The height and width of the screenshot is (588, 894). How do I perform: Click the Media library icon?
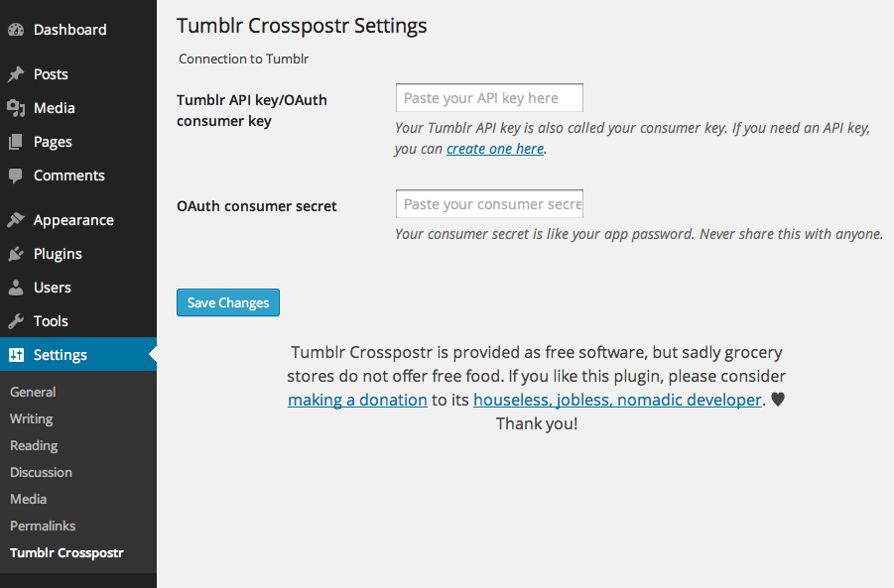tap(16, 108)
